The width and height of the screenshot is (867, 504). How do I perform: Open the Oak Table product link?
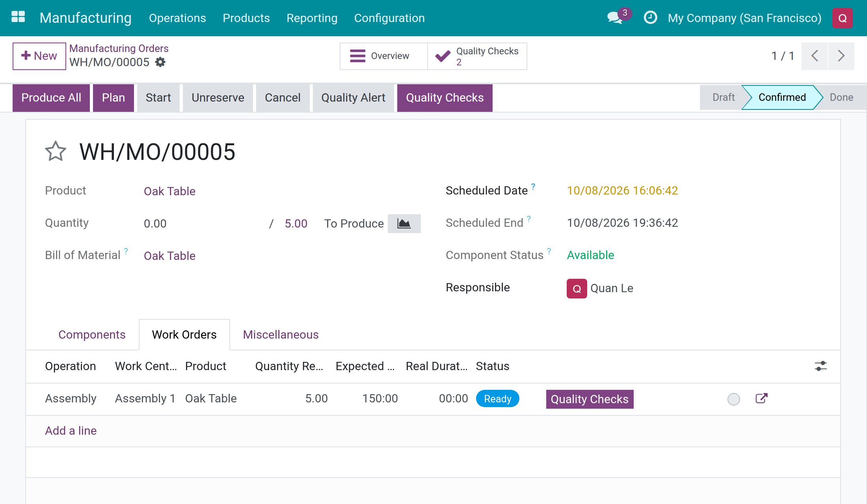[169, 191]
